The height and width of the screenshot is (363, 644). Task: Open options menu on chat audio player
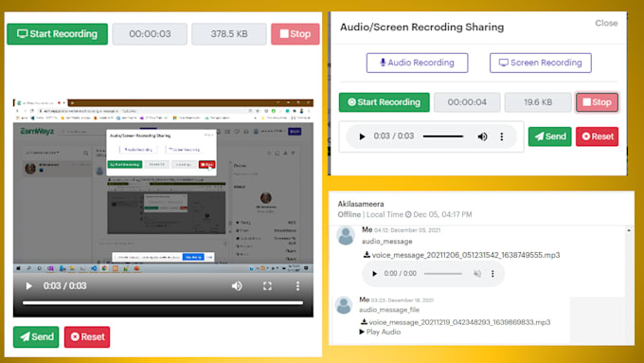click(x=492, y=273)
